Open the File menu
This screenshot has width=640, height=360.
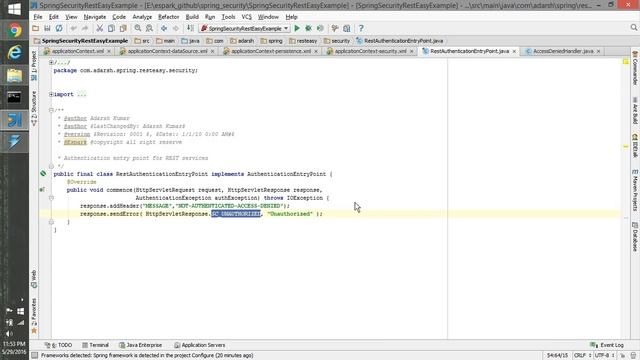pyautogui.click(x=38, y=17)
